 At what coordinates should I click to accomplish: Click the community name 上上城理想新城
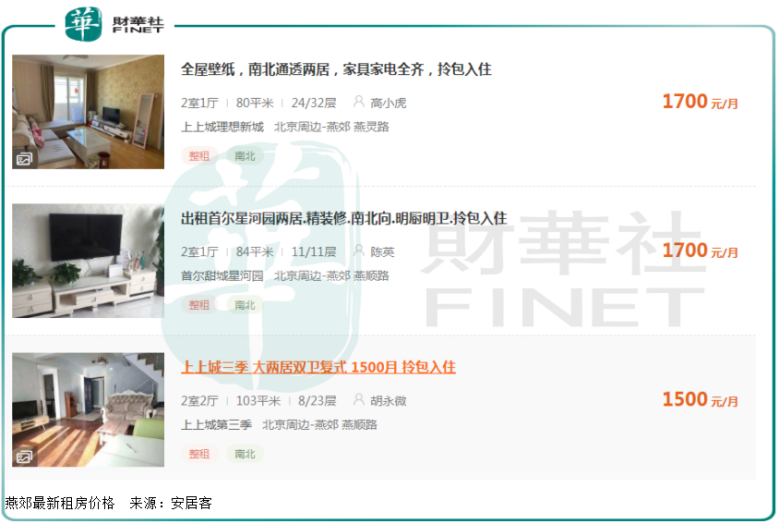coord(222,127)
